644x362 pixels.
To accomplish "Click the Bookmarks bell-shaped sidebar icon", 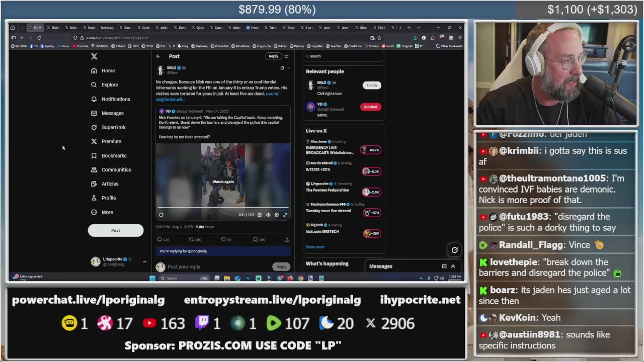I will tap(94, 156).
